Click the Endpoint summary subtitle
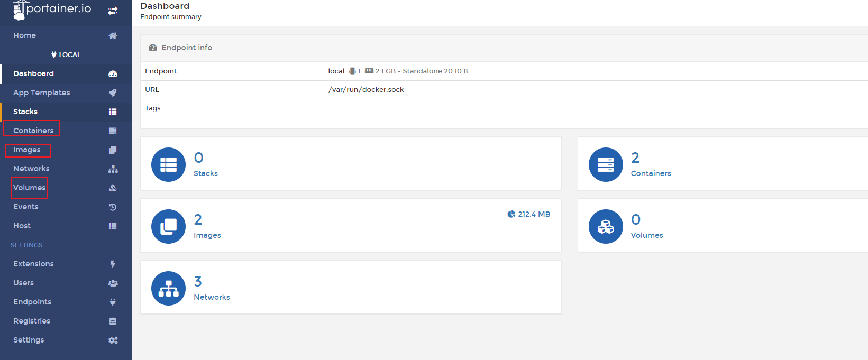The image size is (868, 360). [x=171, y=17]
